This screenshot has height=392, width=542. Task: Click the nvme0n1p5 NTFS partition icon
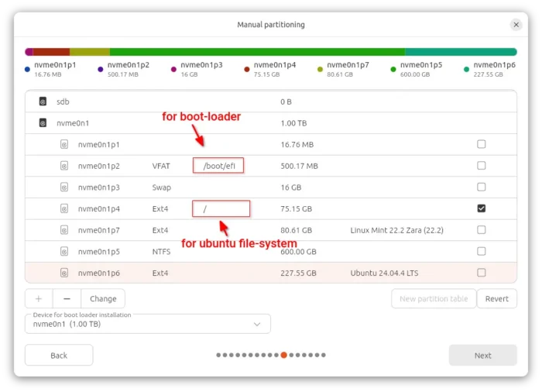(x=64, y=252)
